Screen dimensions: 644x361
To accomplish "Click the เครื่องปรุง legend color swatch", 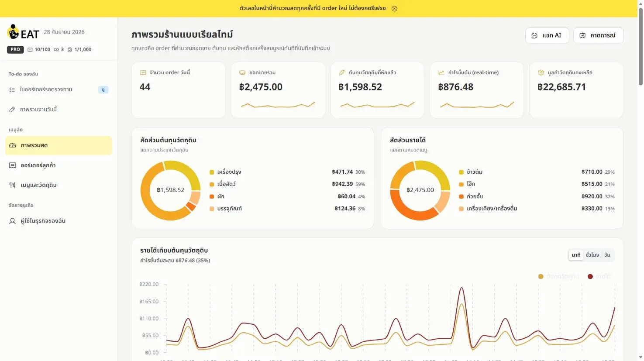I will pyautogui.click(x=212, y=172).
